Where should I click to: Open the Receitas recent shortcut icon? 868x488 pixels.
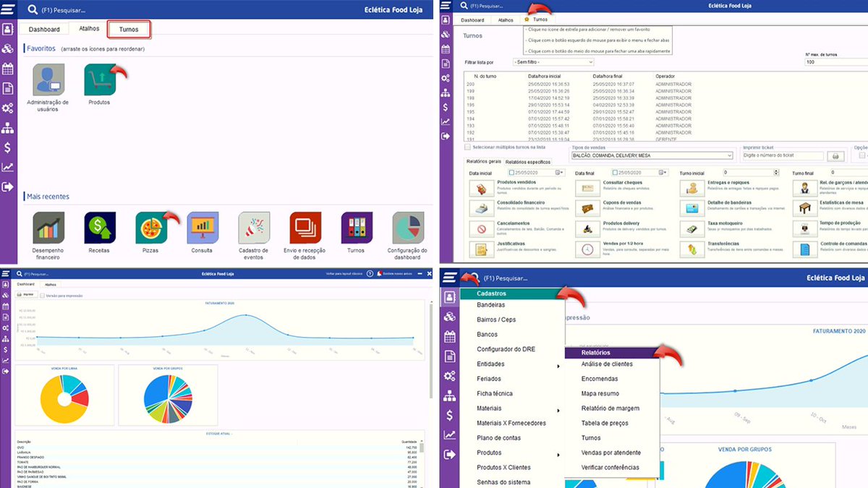[x=100, y=228]
